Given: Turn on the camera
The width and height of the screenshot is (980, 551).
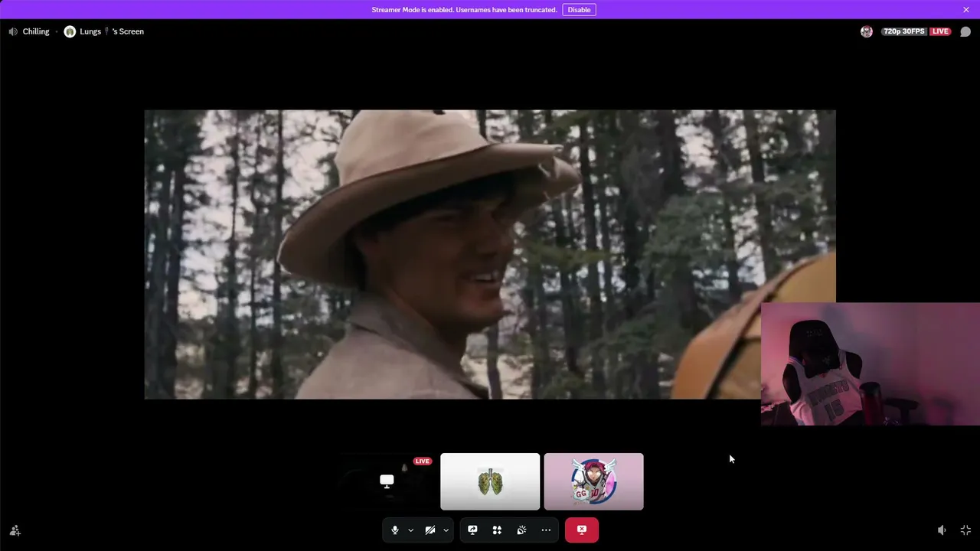Looking at the screenshot, I should (x=430, y=530).
